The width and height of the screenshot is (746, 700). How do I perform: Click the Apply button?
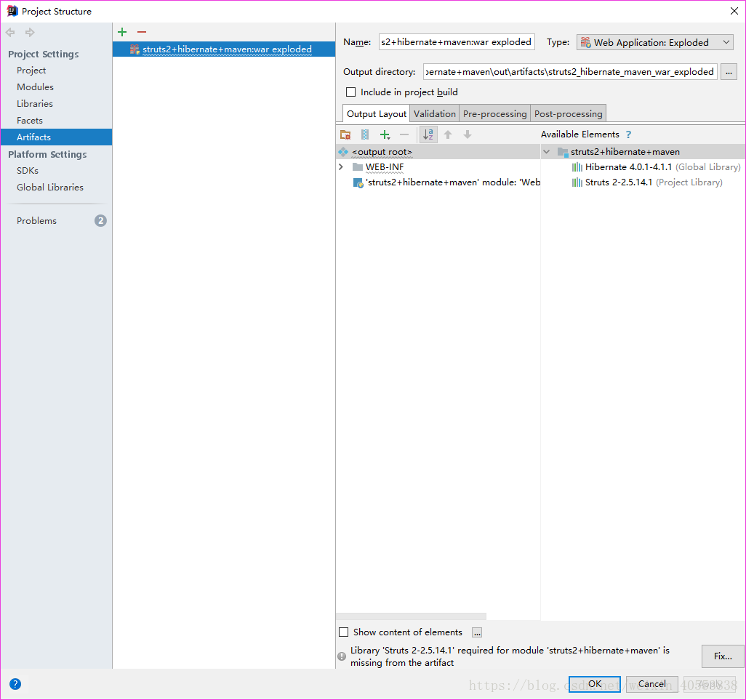tap(710, 684)
